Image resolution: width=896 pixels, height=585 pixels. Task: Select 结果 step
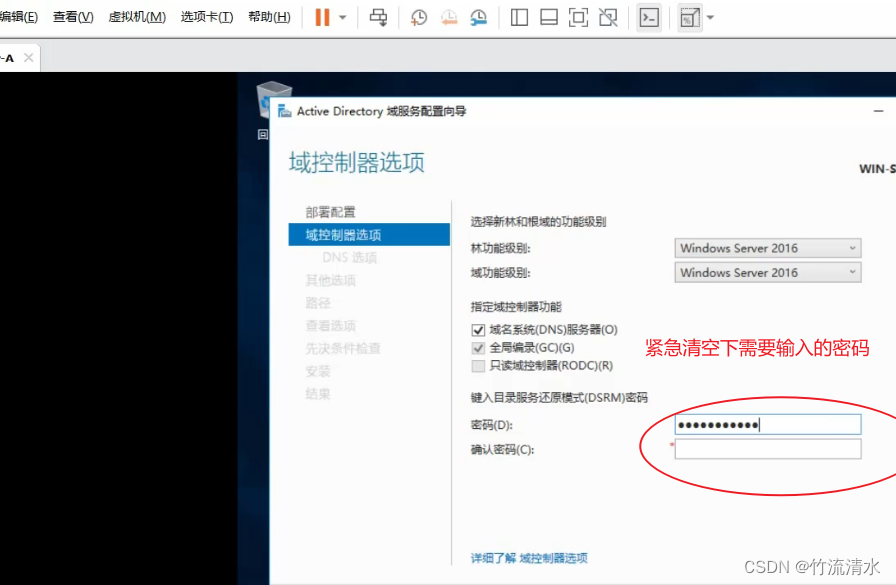click(318, 394)
